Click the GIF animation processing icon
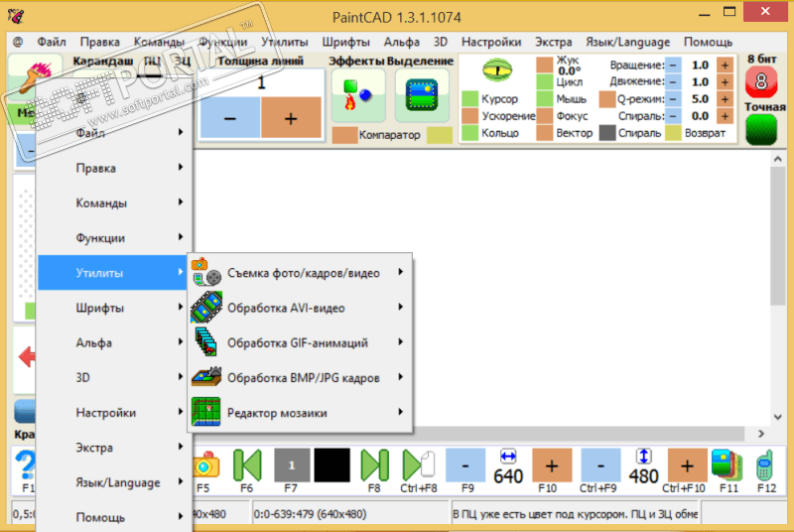This screenshot has height=532, width=794. coord(206,342)
